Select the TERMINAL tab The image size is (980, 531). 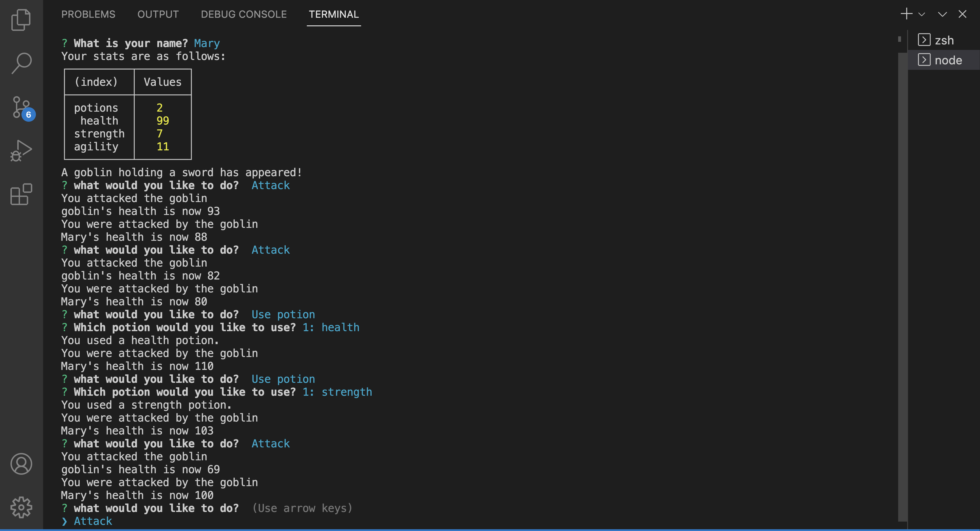[x=333, y=14]
